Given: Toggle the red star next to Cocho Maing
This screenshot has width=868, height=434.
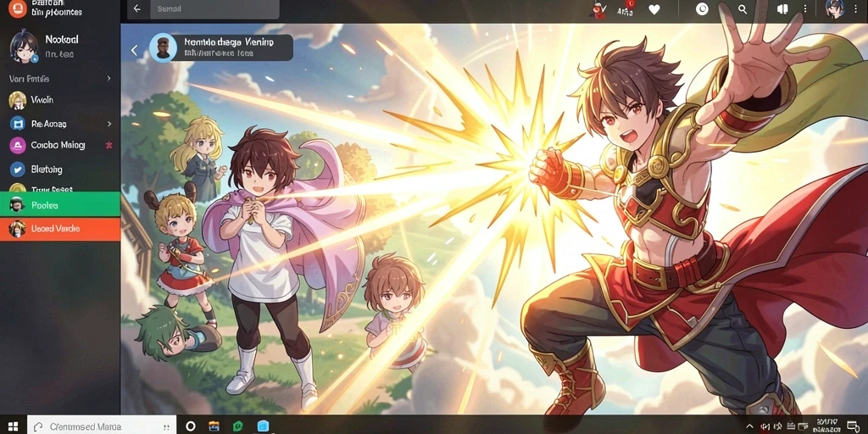Looking at the screenshot, I should pos(109,145).
